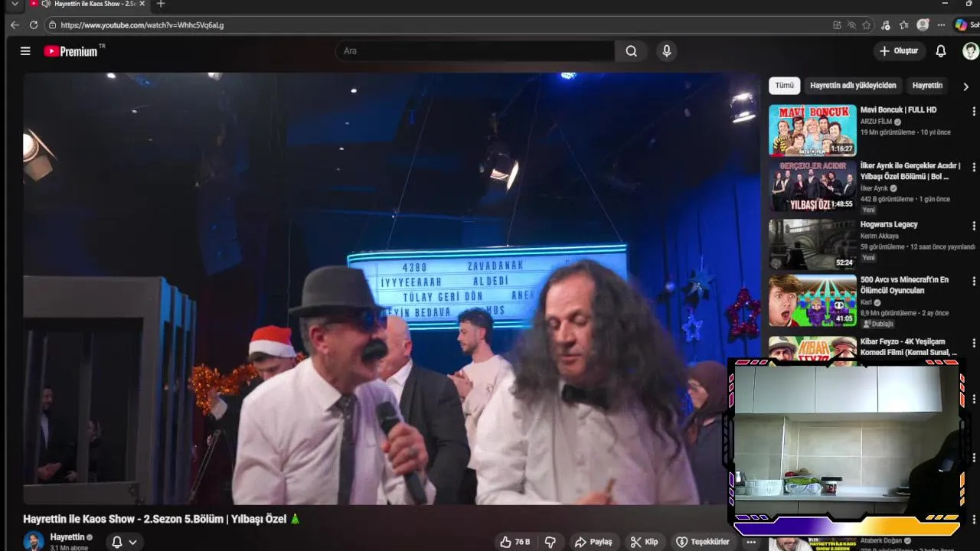Open the Copilot icon in toolbar
Image resolution: width=980 pixels, height=551 pixels.
click(961, 24)
